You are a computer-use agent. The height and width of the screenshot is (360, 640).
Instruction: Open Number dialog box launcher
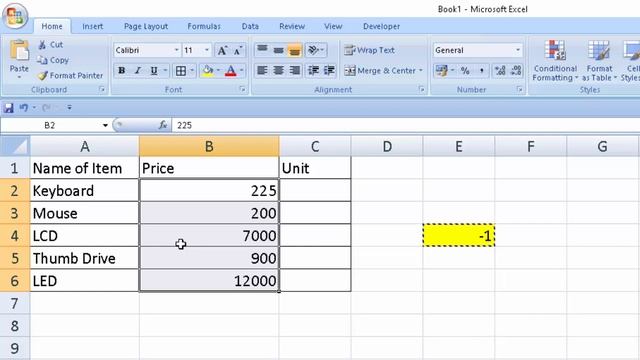[520, 89]
